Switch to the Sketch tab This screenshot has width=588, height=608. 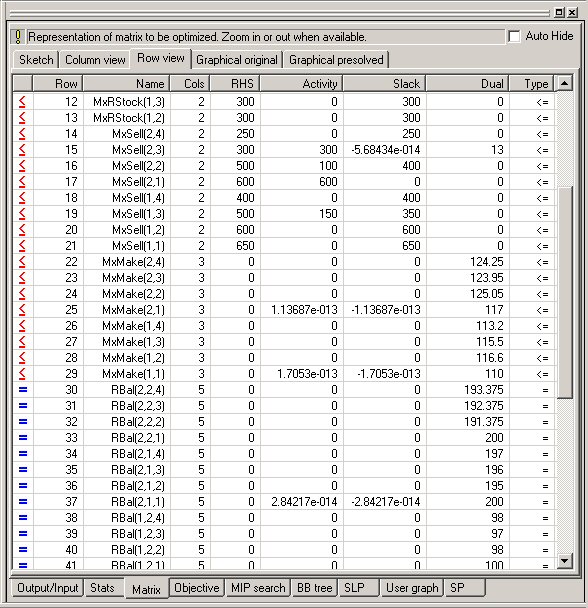[36, 60]
